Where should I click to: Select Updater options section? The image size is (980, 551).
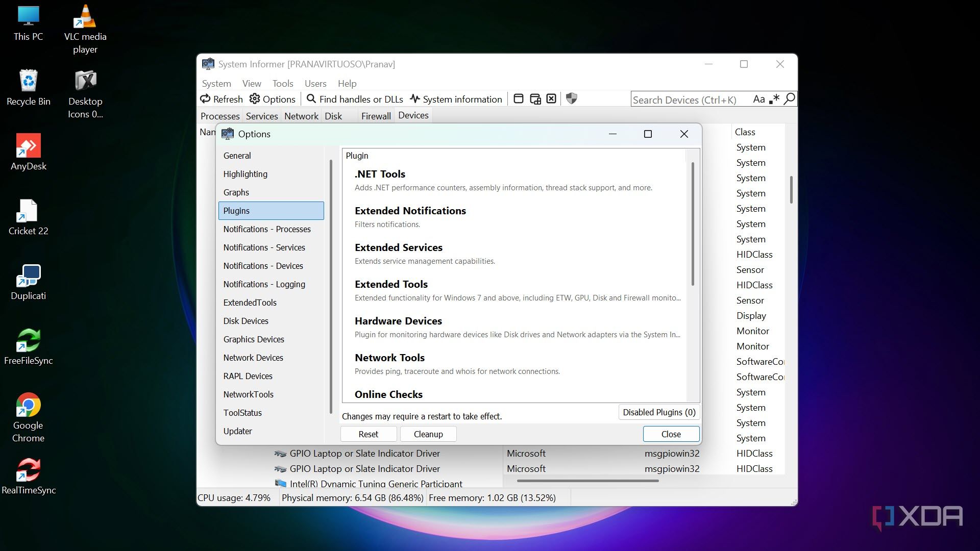[x=271, y=431]
